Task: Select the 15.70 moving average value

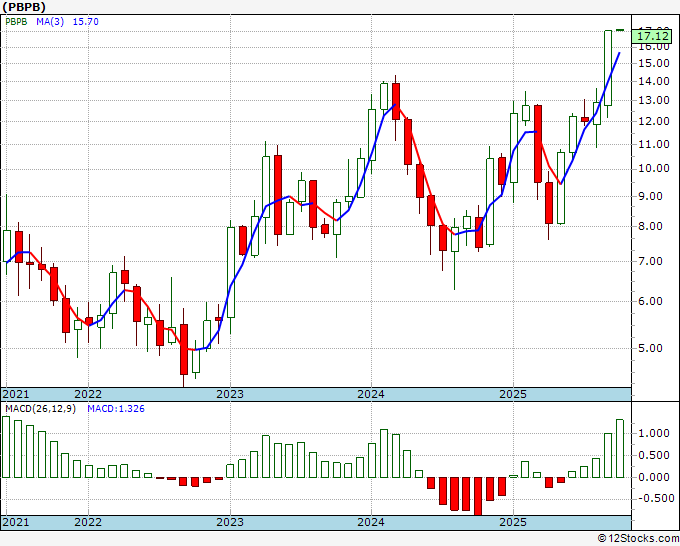Action: 85,22
